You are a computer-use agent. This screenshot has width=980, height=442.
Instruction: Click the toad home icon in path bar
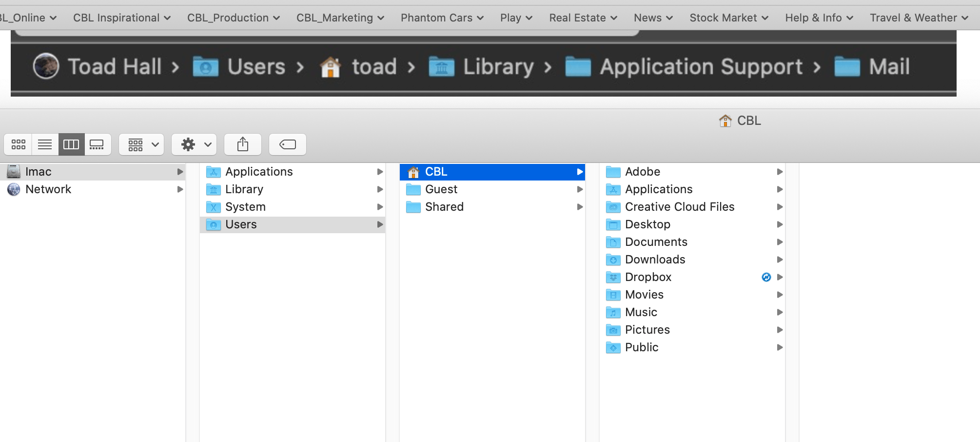click(331, 66)
